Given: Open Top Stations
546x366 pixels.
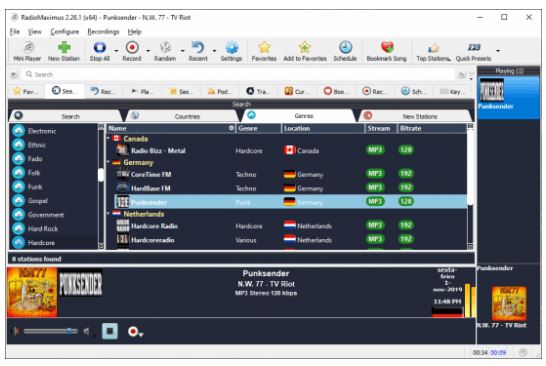Looking at the screenshot, I should (433, 51).
